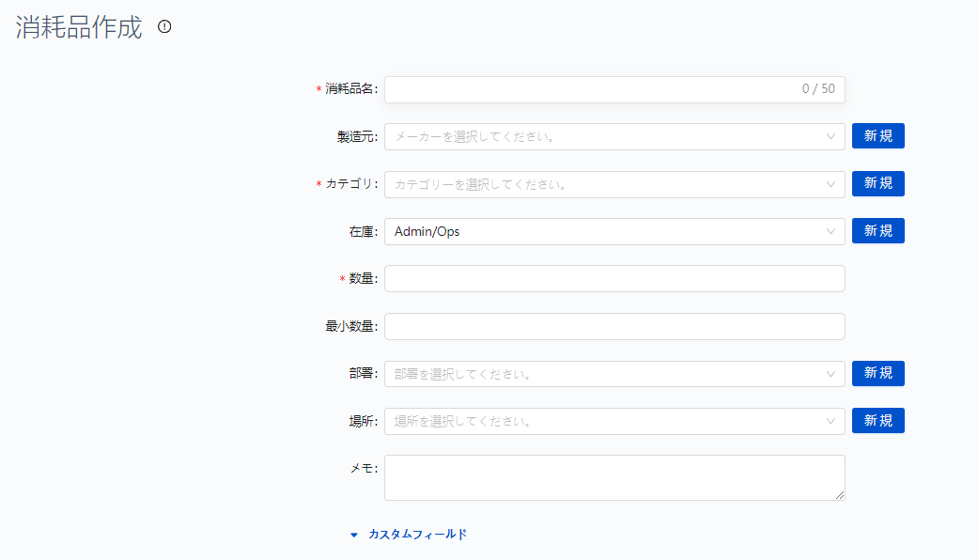Click the chevron icon on 場所 selector
The width and height of the screenshot is (978, 560).
(x=831, y=420)
